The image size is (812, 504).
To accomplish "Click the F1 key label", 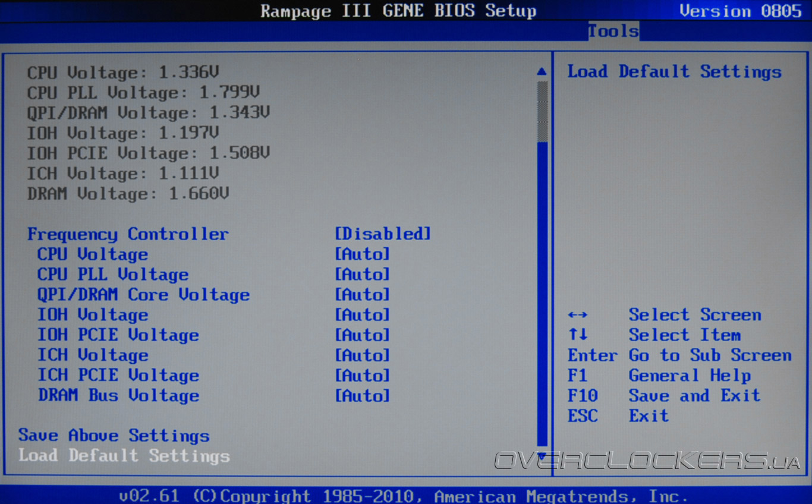I will pos(578,376).
